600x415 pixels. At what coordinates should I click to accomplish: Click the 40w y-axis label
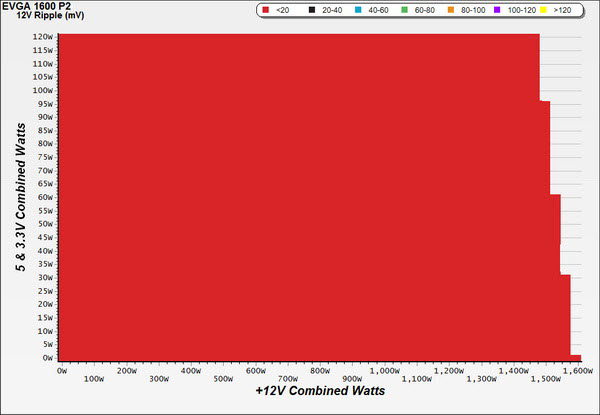coord(45,251)
